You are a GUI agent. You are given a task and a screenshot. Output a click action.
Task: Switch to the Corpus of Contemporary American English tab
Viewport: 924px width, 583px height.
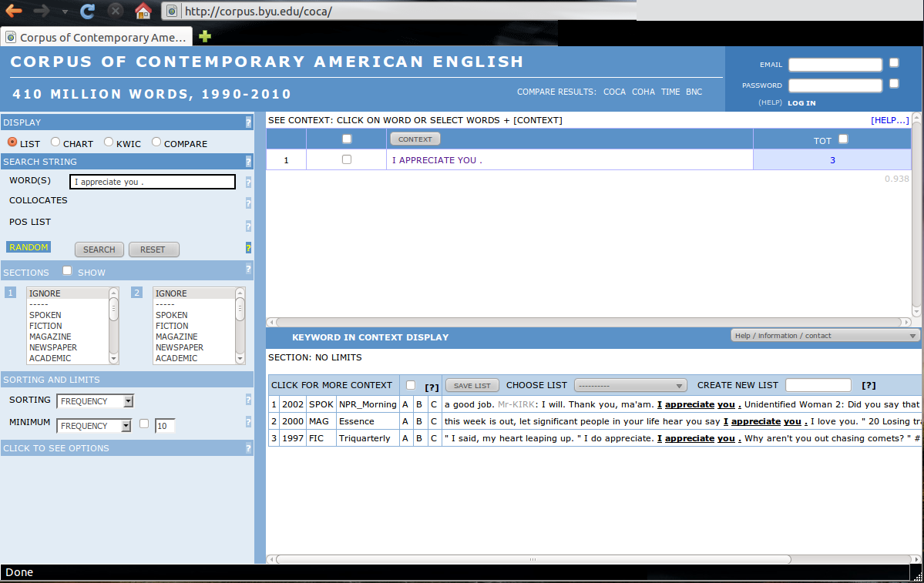[96, 37]
